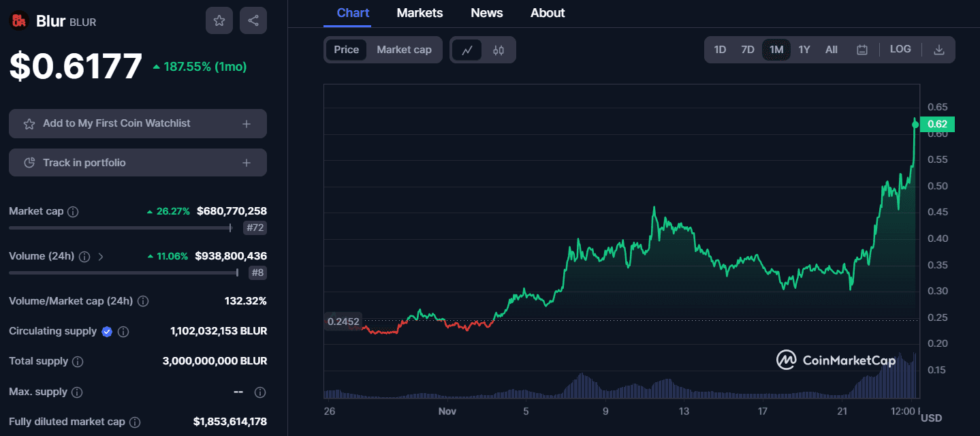Open the calendar date range picker

click(x=862, y=50)
